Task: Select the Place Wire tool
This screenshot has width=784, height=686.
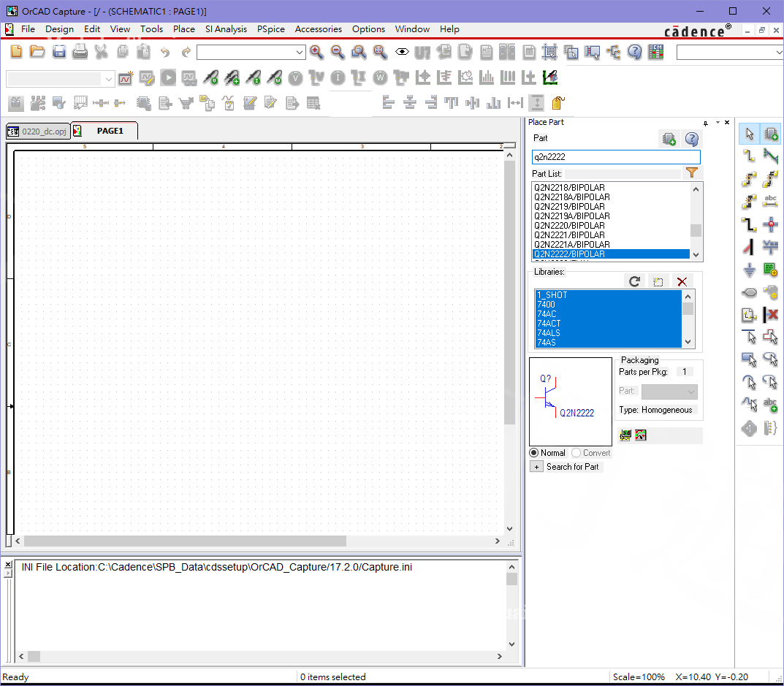Action: coord(749,156)
